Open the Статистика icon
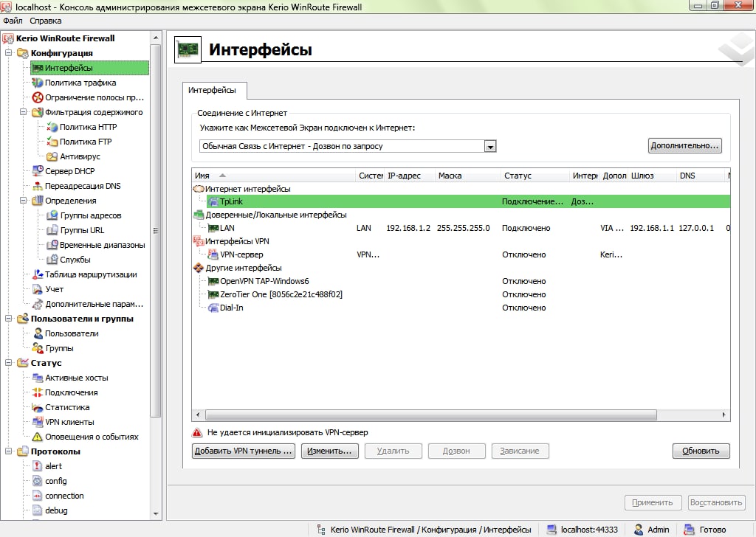 38,407
